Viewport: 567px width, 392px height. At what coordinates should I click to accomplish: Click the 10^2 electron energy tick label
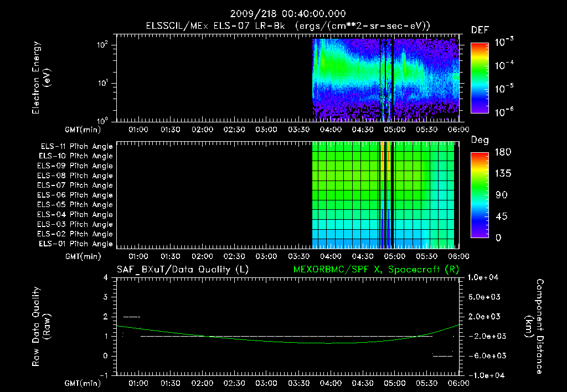[102, 45]
